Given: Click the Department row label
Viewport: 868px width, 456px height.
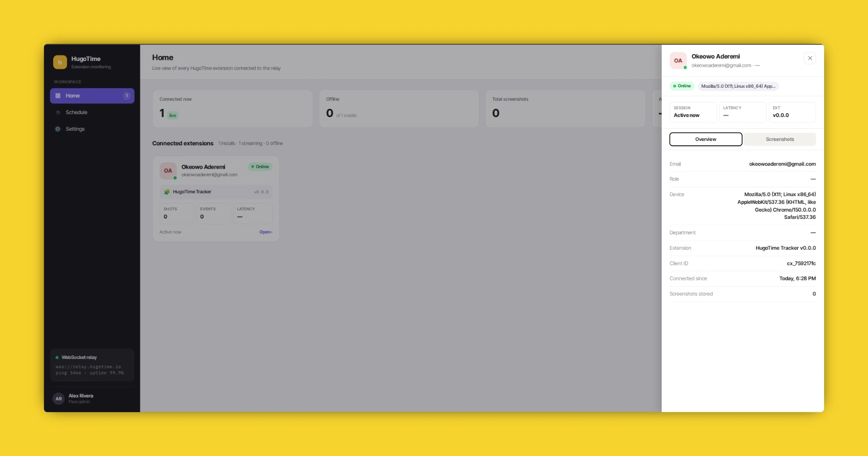Looking at the screenshot, I should coord(683,233).
